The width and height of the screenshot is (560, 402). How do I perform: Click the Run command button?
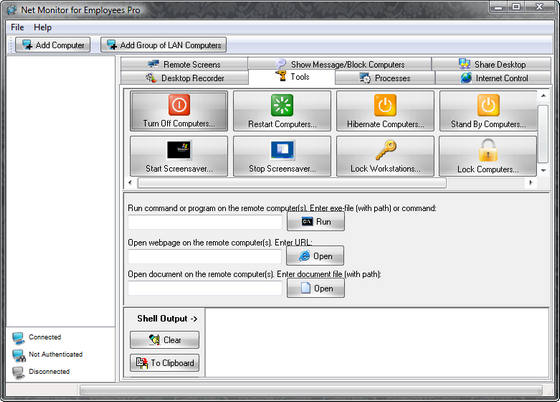(x=316, y=222)
